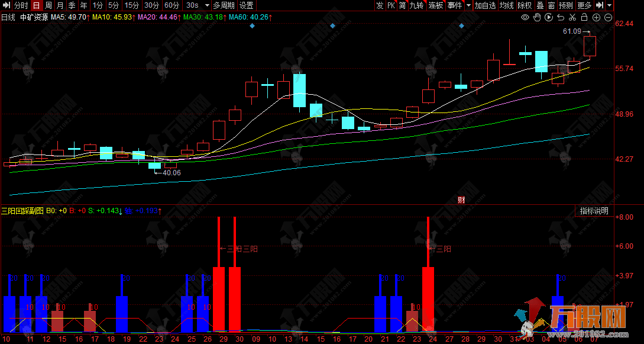Click the 加自选 button
This screenshot has height=344, width=644.
click(x=485, y=5)
